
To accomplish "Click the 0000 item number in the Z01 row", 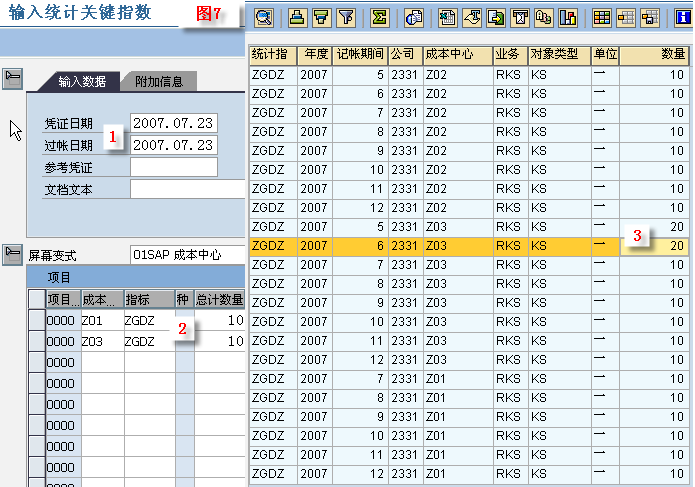I will (x=63, y=320).
